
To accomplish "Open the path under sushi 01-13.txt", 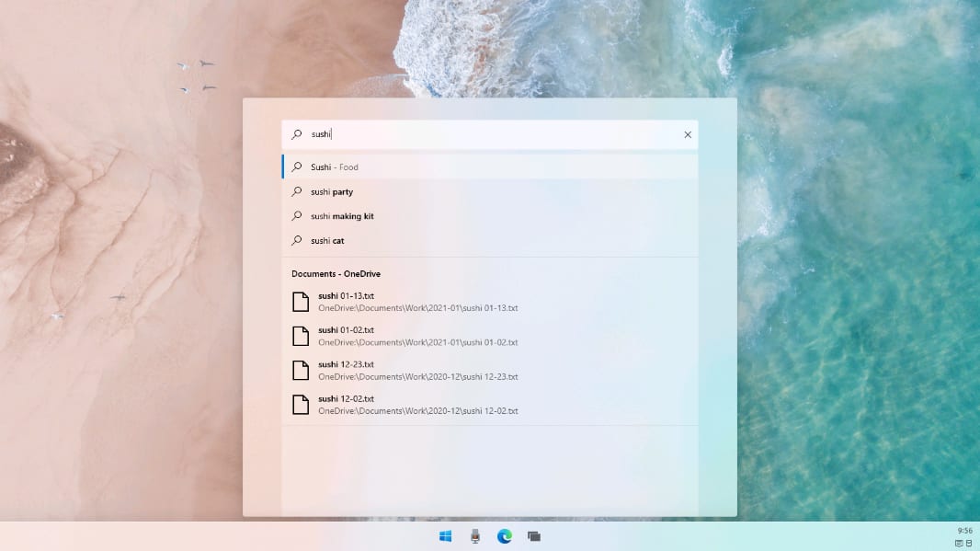I will pyautogui.click(x=417, y=308).
